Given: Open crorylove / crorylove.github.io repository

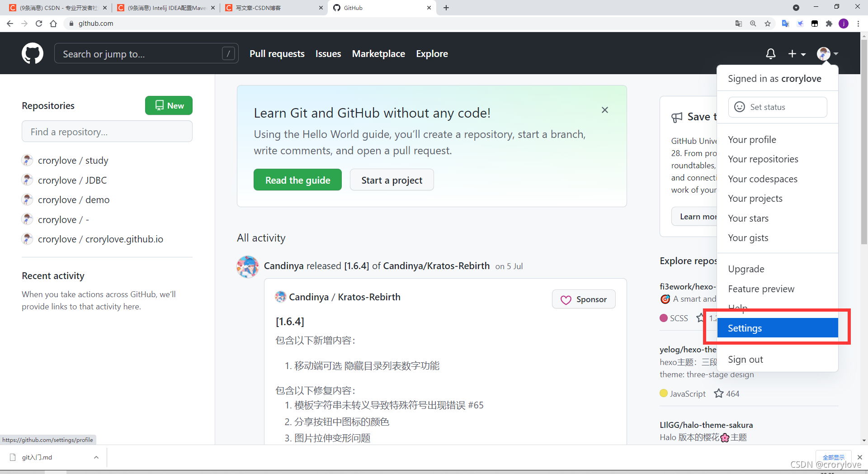Looking at the screenshot, I should point(100,239).
